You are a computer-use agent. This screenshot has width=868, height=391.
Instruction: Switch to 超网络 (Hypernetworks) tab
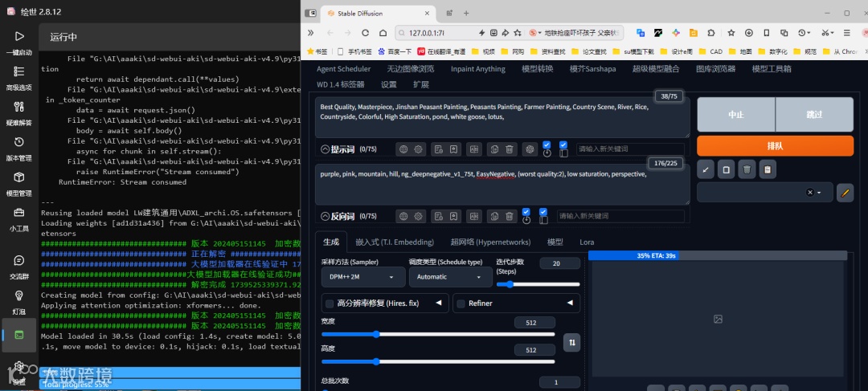[x=490, y=242]
